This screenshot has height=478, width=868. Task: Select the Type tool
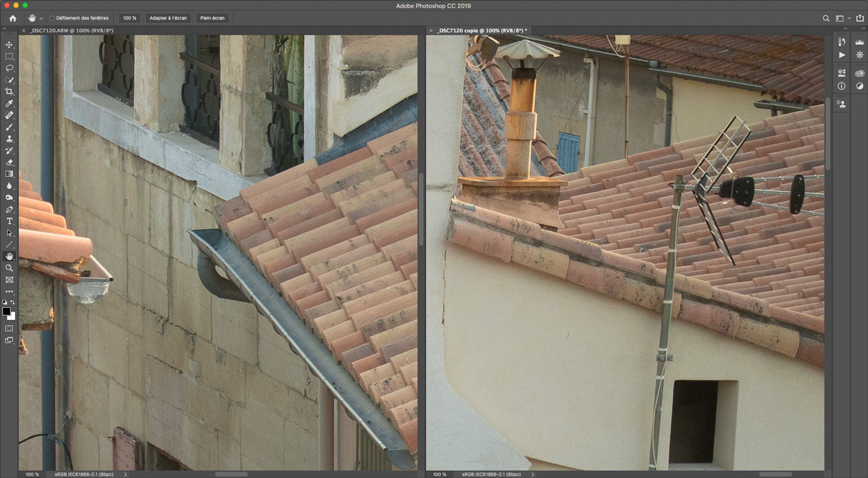(9, 221)
